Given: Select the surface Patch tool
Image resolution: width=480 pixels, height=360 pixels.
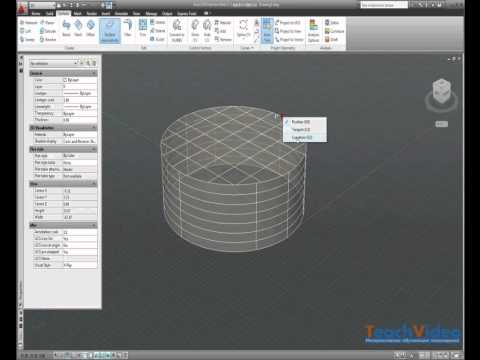Looking at the screenshot, I should pyautogui.click(x=78, y=28).
